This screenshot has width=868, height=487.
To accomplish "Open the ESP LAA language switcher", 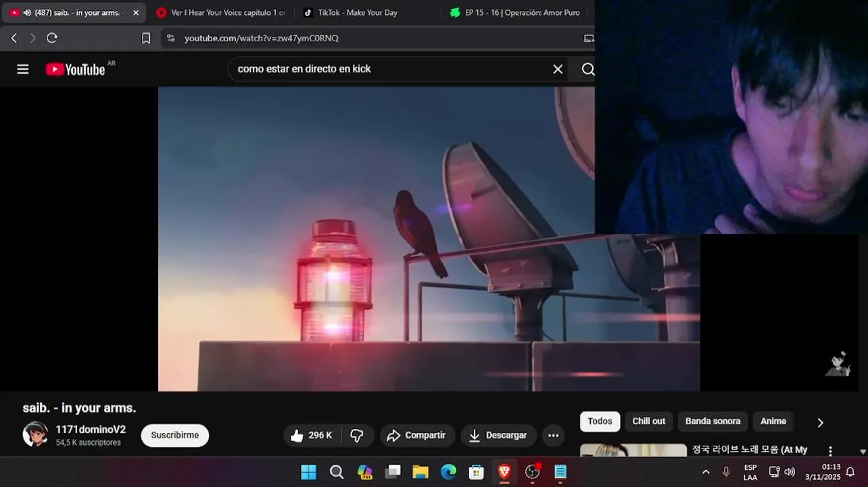I will coord(750,472).
